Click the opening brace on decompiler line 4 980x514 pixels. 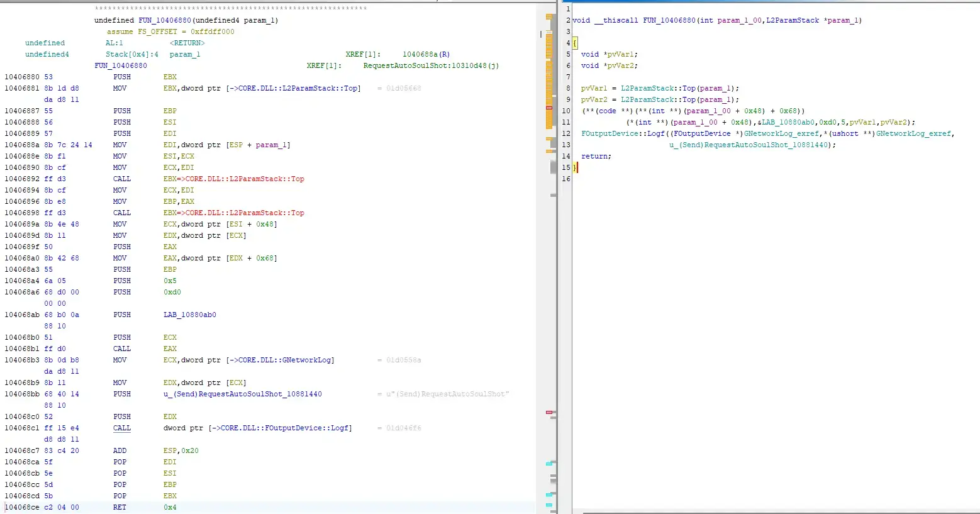(575, 43)
